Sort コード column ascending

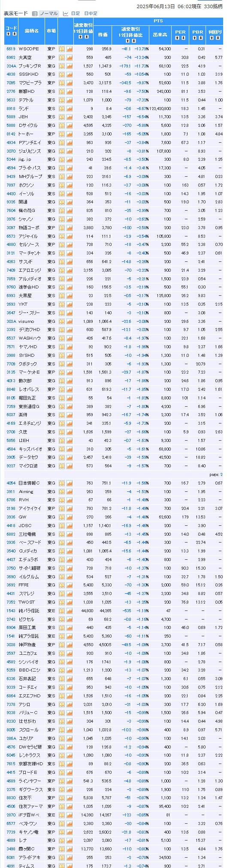pos(9,34)
